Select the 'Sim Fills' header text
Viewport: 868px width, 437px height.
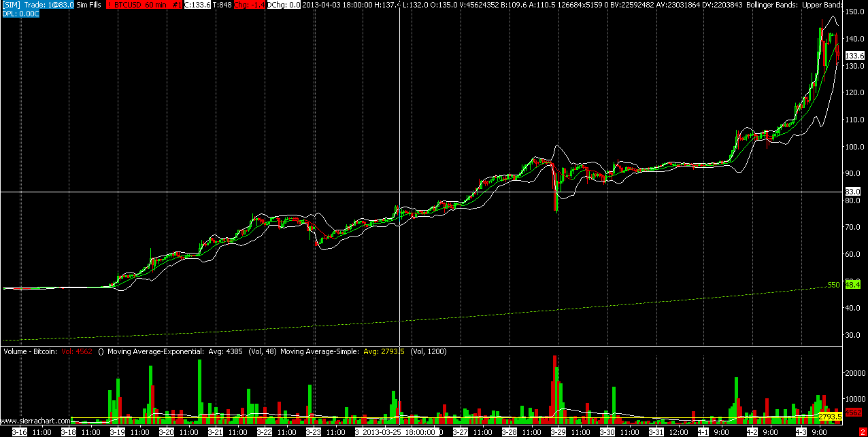click(x=89, y=5)
